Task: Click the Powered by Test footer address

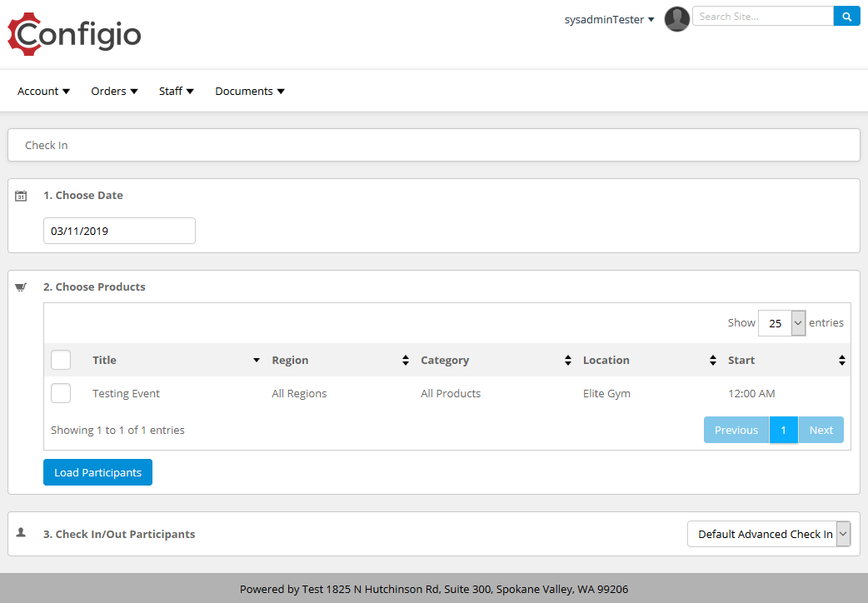Action: [x=434, y=589]
